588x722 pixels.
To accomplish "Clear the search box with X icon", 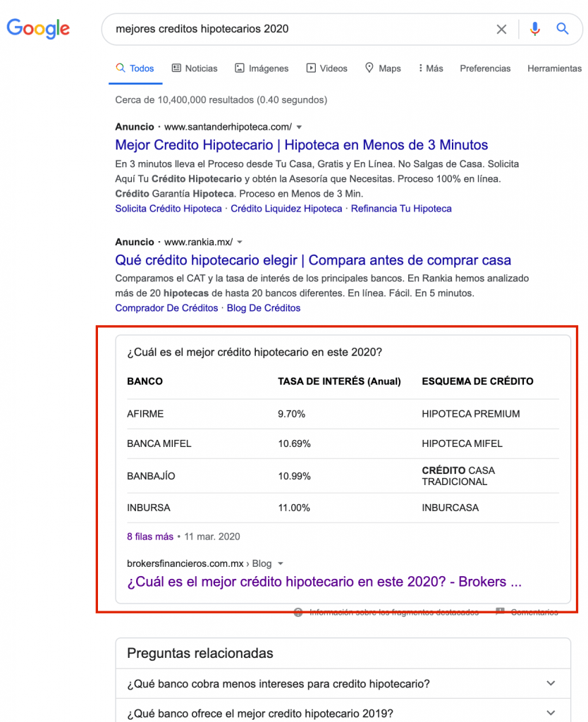I will click(501, 30).
